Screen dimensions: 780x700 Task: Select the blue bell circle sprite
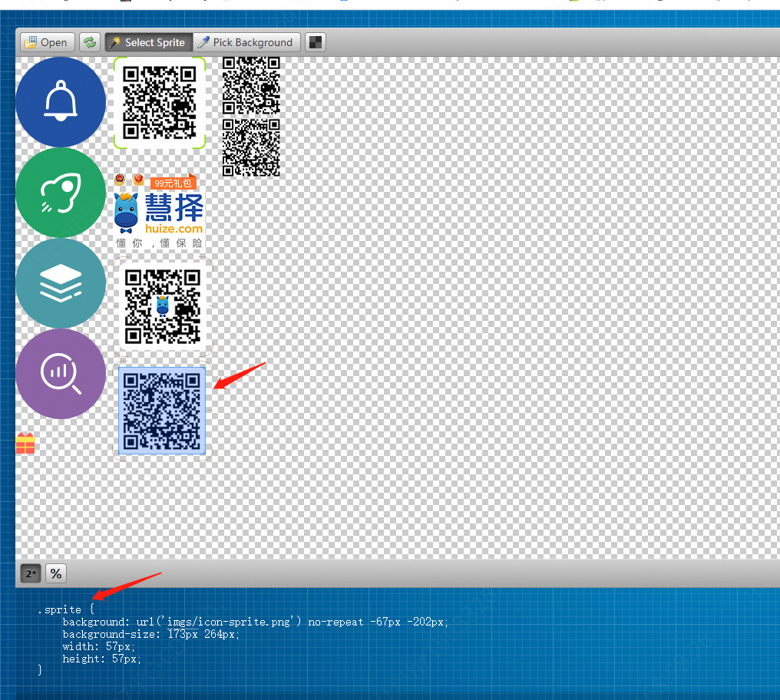pos(61,101)
